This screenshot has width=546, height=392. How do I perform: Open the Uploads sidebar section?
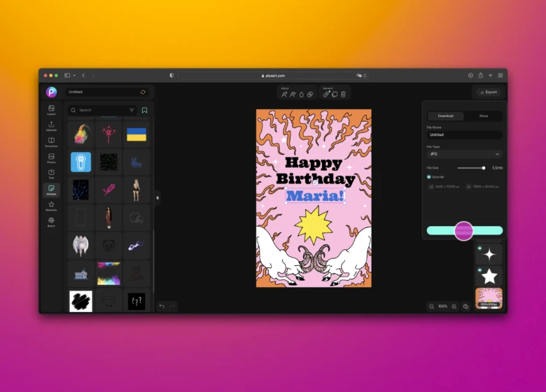tap(51, 126)
